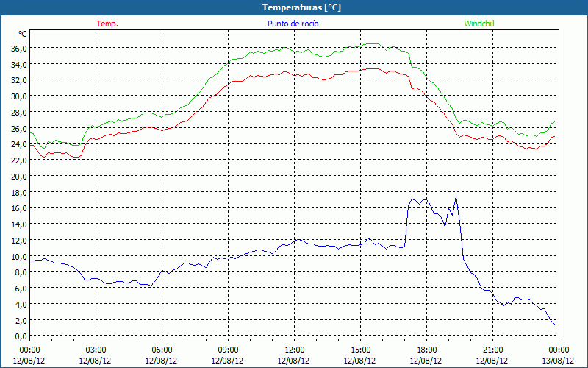Viewport: 588px width, 368px height.
Task: Click the 21:00 time axis label
Action: click(x=492, y=350)
